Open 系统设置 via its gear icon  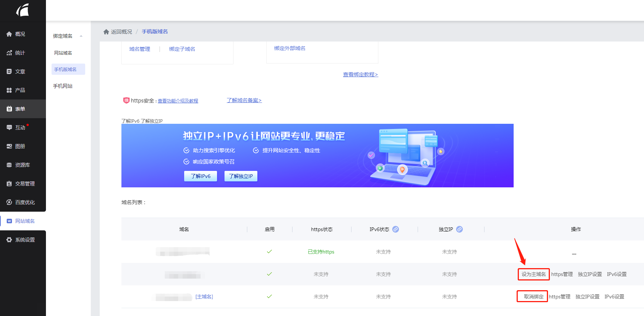click(9, 240)
